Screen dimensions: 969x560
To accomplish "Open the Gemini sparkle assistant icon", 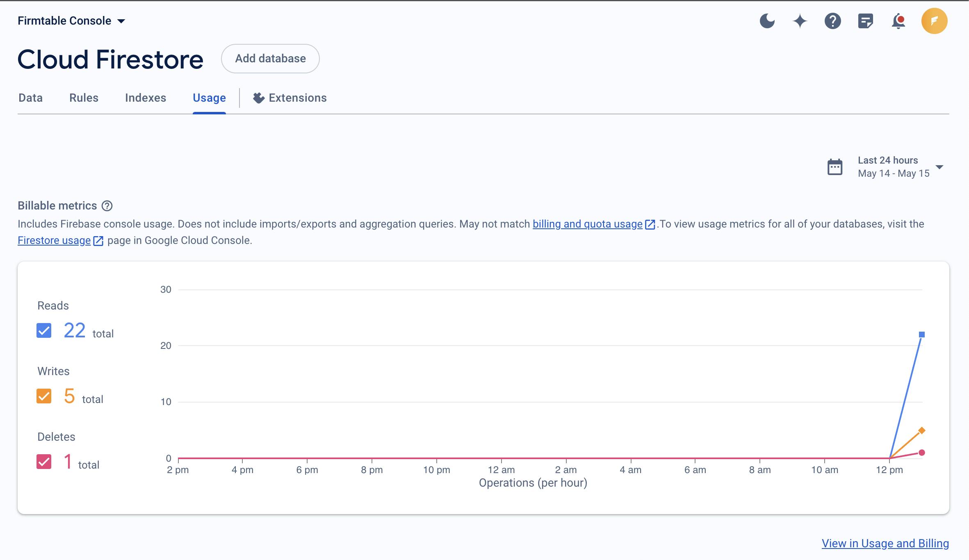I will tap(800, 21).
